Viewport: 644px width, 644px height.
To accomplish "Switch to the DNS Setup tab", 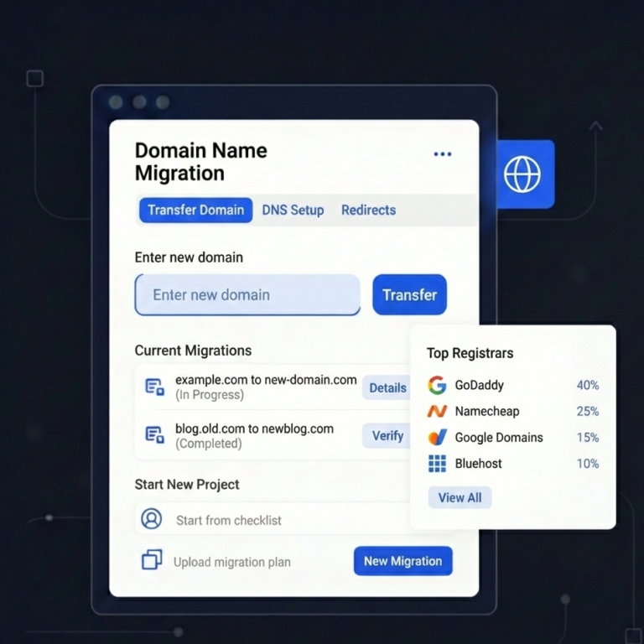I will (x=293, y=210).
